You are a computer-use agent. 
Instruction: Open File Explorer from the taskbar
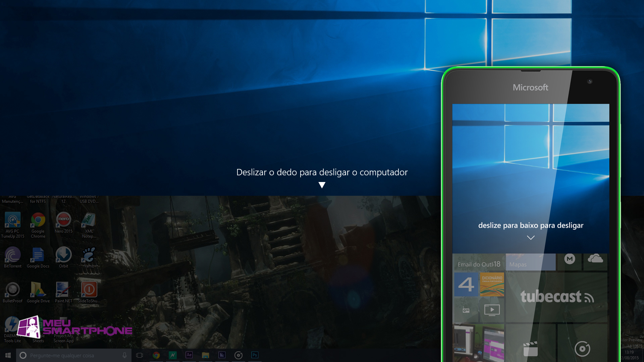tap(206, 355)
